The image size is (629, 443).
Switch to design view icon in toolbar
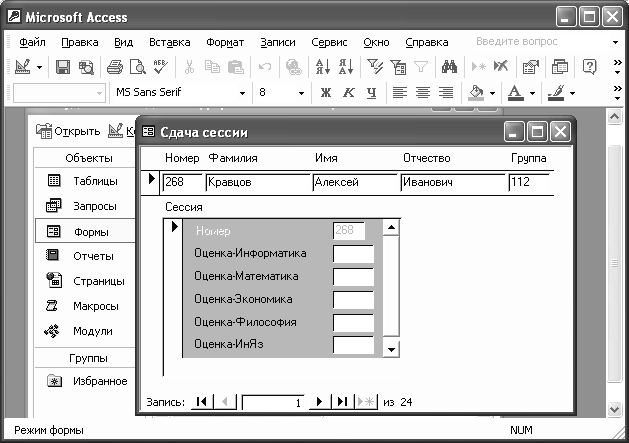(22, 67)
